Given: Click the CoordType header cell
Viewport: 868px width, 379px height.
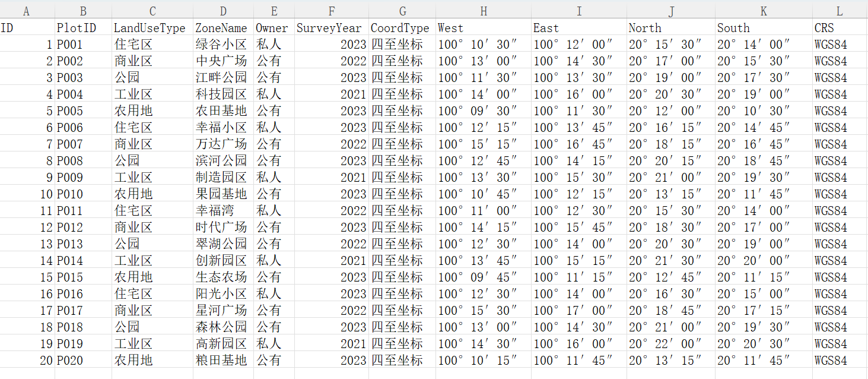Looking at the screenshot, I should pos(402,27).
